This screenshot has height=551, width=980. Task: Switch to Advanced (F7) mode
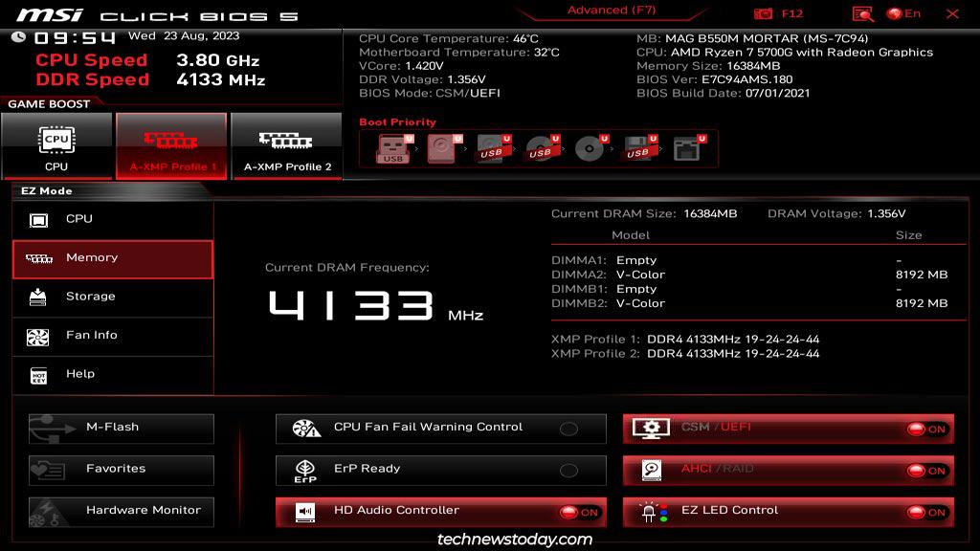(612, 10)
